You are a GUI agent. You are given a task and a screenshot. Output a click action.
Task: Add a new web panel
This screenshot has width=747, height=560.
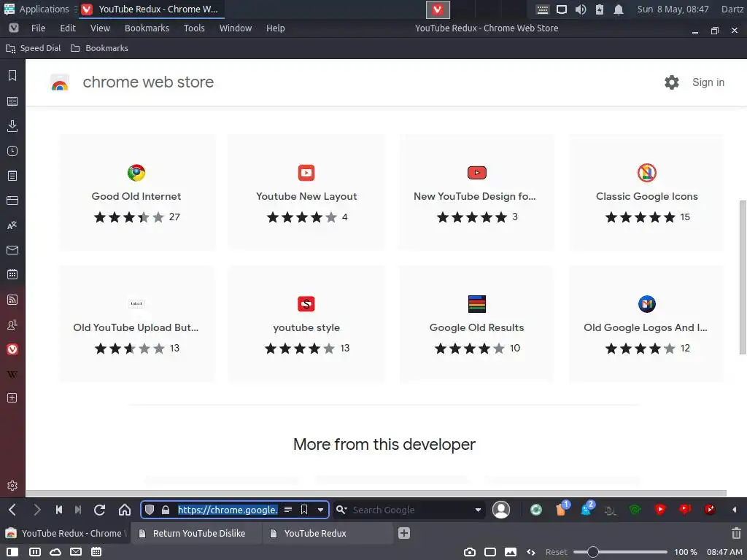[12, 398]
